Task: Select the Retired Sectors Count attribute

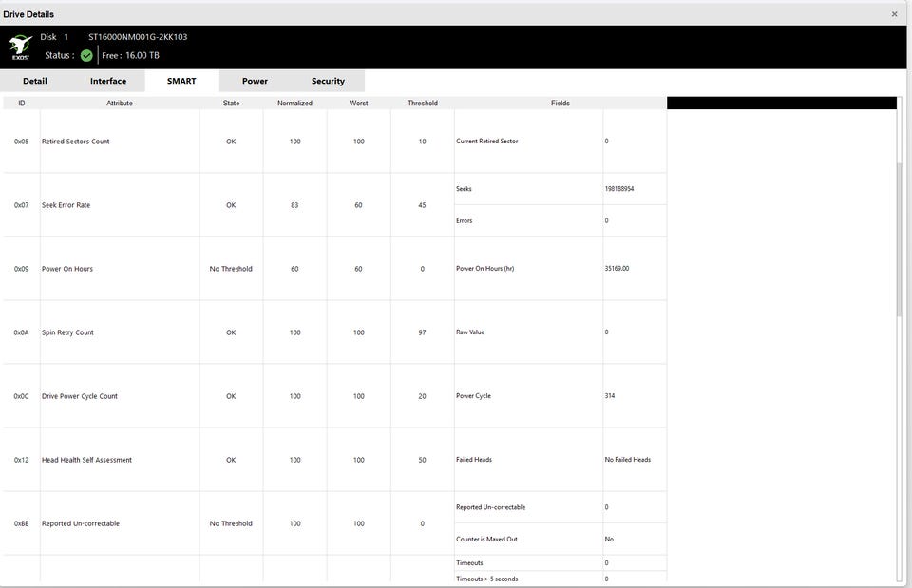Action: [76, 142]
